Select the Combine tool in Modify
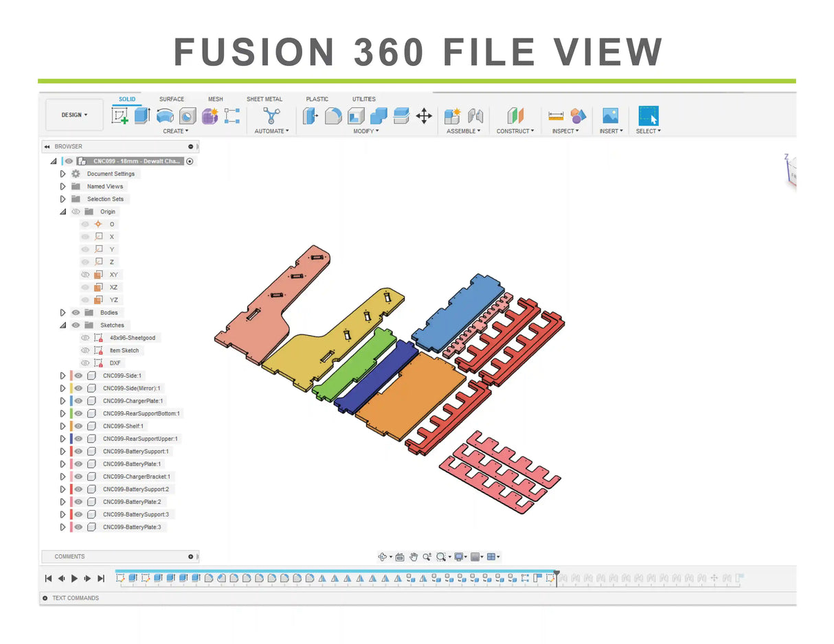 pyautogui.click(x=379, y=115)
